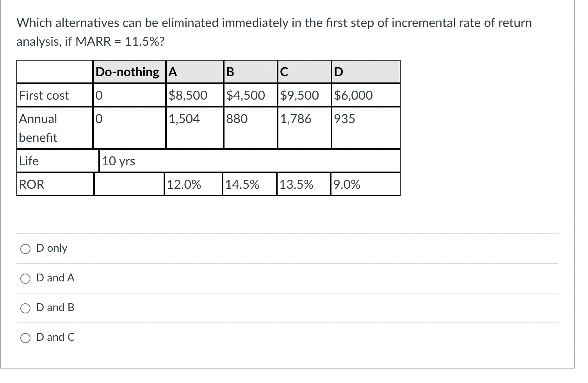This screenshot has height=383, width=588.
Task: Click the 'Do-nothing' column header
Action: coord(127,72)
